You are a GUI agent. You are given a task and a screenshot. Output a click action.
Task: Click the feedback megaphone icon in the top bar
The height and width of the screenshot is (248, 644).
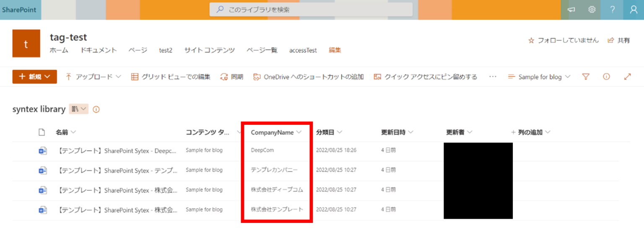[x=571, y=9]
